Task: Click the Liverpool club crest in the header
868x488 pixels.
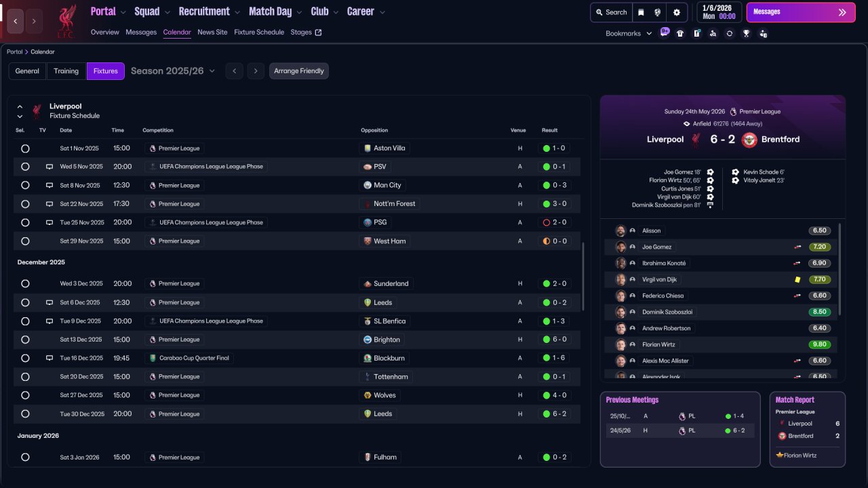Action: (66, 21)
